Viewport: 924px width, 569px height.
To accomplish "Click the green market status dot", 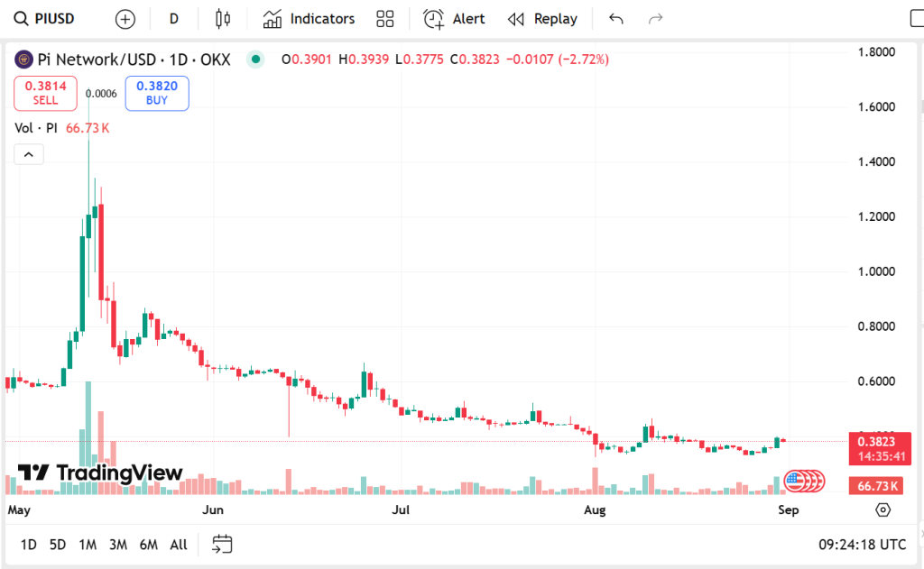I will click(255, 59).
